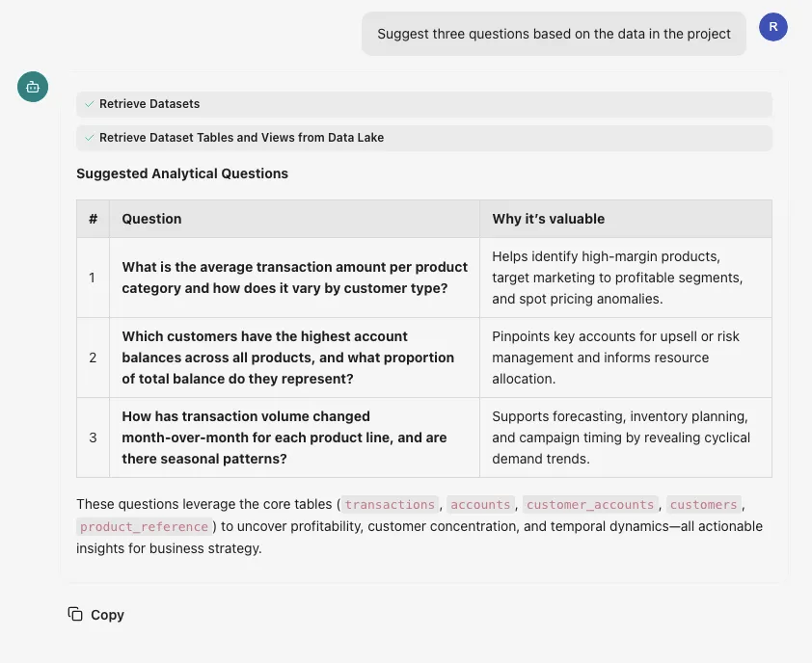The width and height of the screenshot is (812, 663).
Task: Click the product_reference table tag
Action: (145, 527)
